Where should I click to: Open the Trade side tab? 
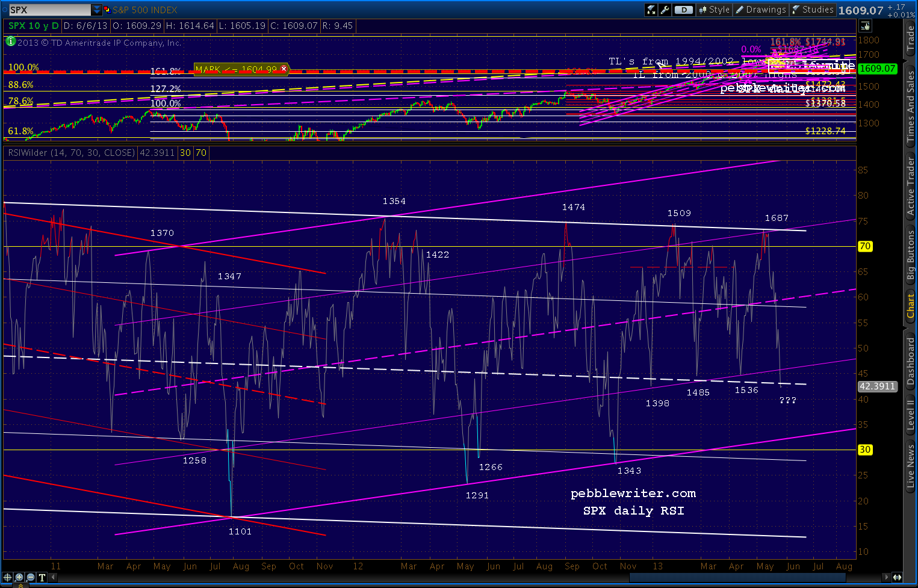click(x=911, y=39)
